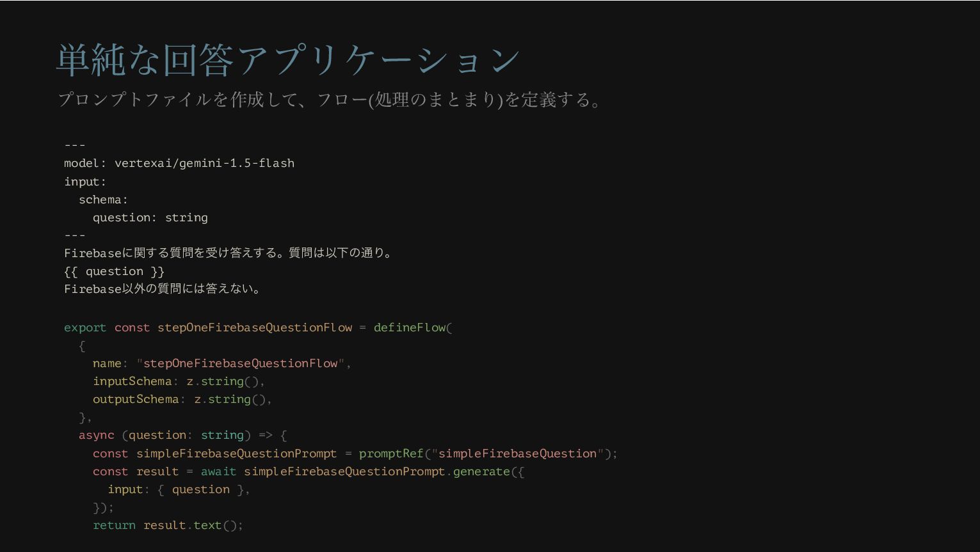Click the first '---' YAML delimiter line
The width and height of the screenshot is (980, 552).
click(x=75, y=145)
